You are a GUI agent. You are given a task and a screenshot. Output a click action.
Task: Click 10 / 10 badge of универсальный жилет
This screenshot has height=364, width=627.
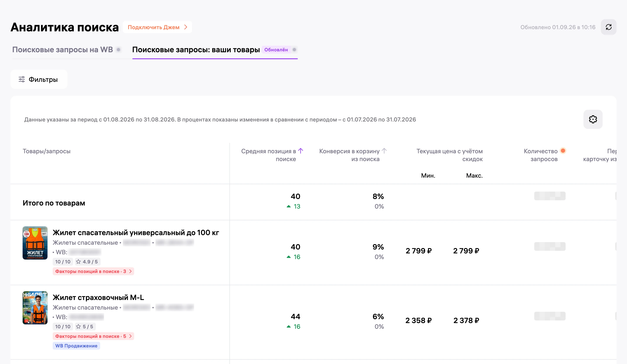[x=63, y=261]
